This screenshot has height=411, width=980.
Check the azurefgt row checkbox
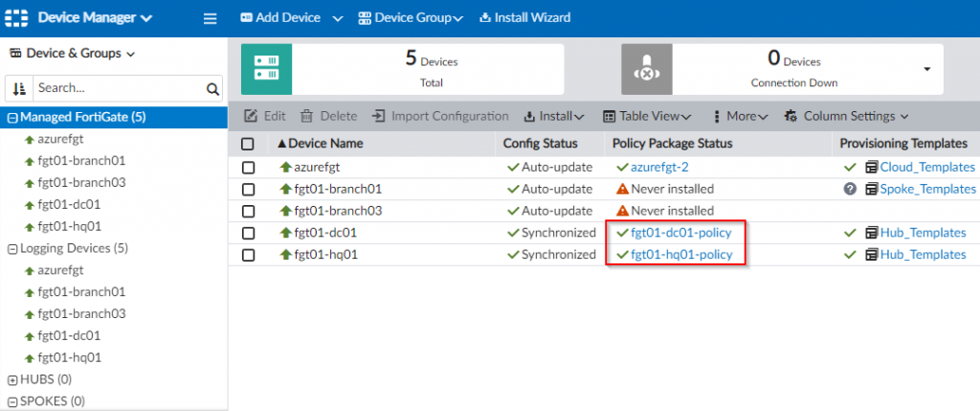point(248,167)
